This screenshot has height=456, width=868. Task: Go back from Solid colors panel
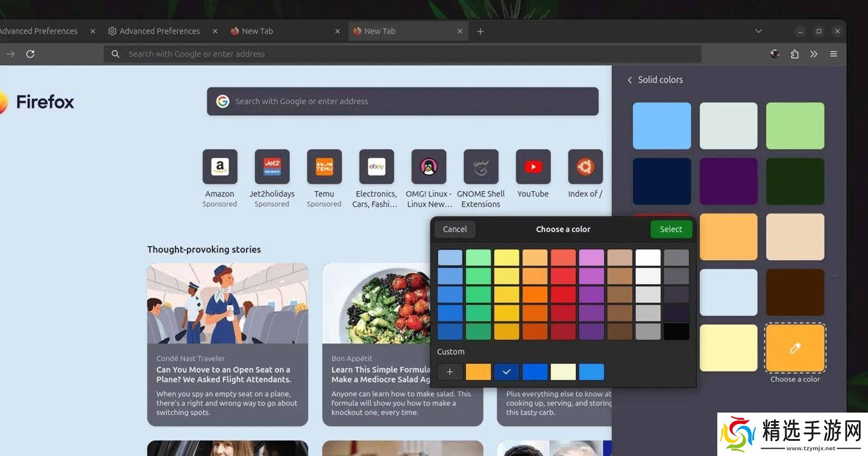pyautogui.click(x=630, y=80)
